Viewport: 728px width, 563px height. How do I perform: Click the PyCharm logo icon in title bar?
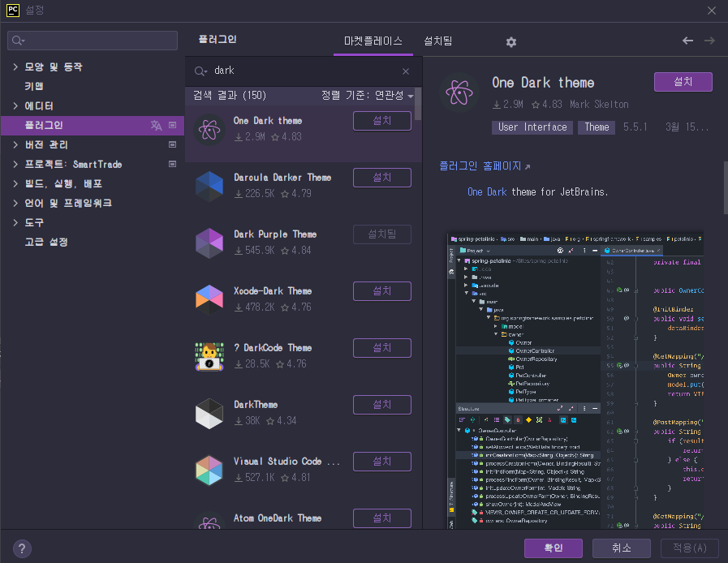(13, 11)
